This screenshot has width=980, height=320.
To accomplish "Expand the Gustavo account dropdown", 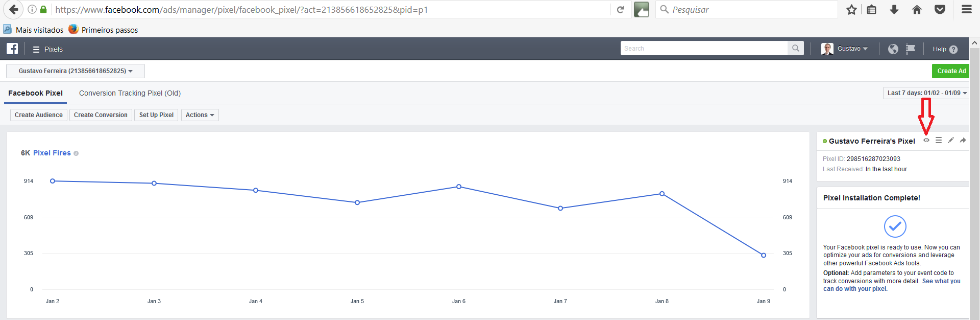I will pos(852,49).
